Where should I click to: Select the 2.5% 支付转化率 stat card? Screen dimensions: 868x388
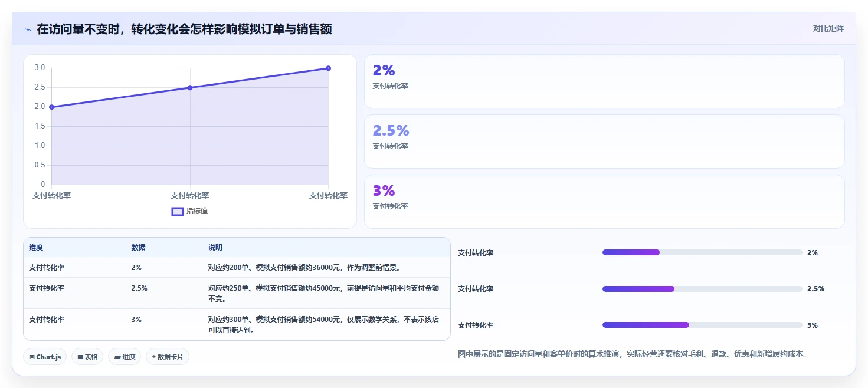point(604,142)
